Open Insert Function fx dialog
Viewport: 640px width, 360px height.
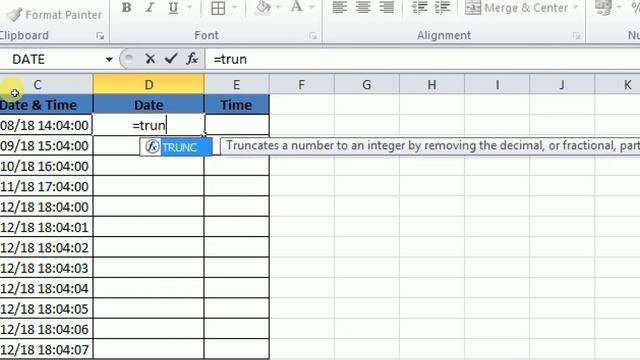click(x=192, y=59)
